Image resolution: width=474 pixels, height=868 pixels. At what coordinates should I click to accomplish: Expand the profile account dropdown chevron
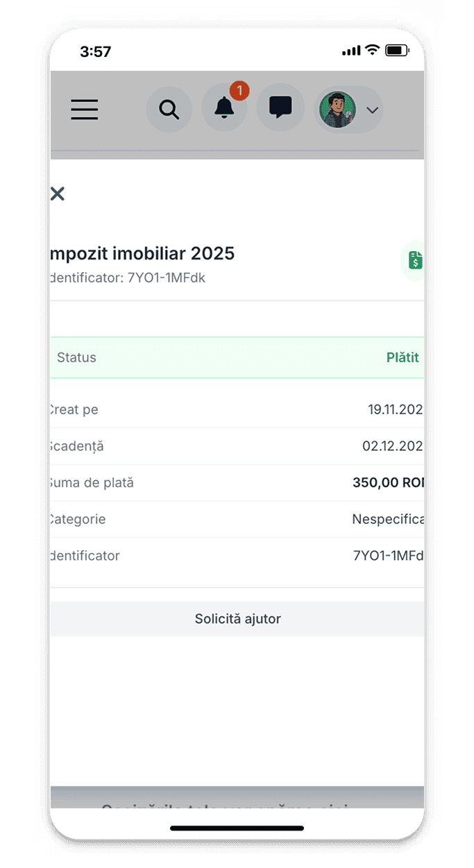(x=372, y=110)
